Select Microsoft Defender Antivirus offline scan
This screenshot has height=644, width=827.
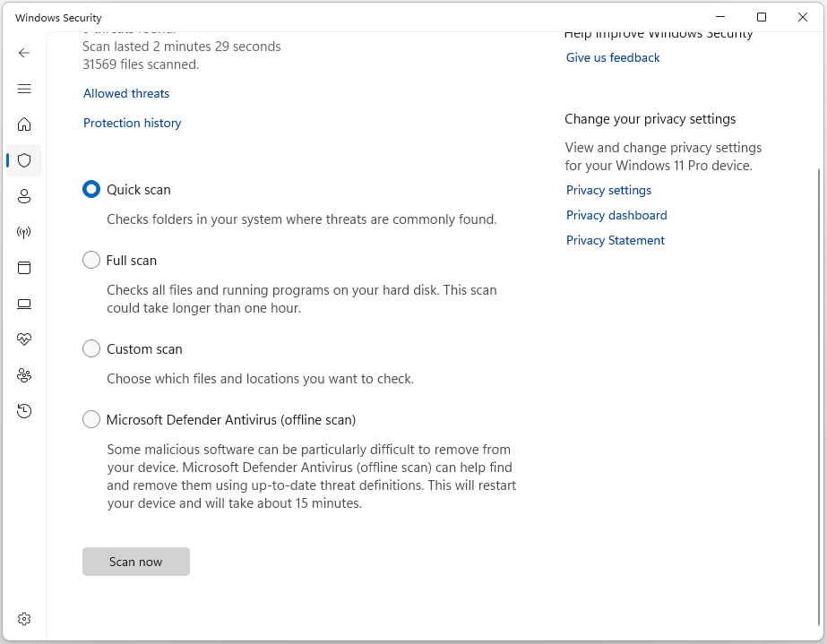tap(90, 419)
